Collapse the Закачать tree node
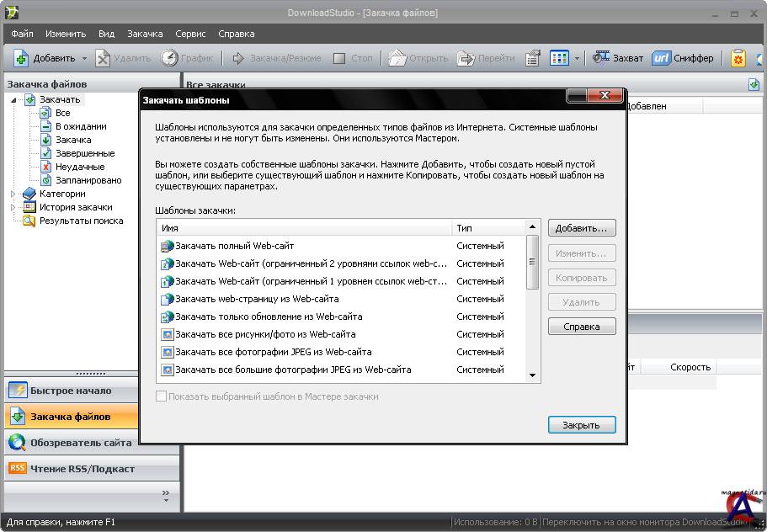 [x=13, y=99]
